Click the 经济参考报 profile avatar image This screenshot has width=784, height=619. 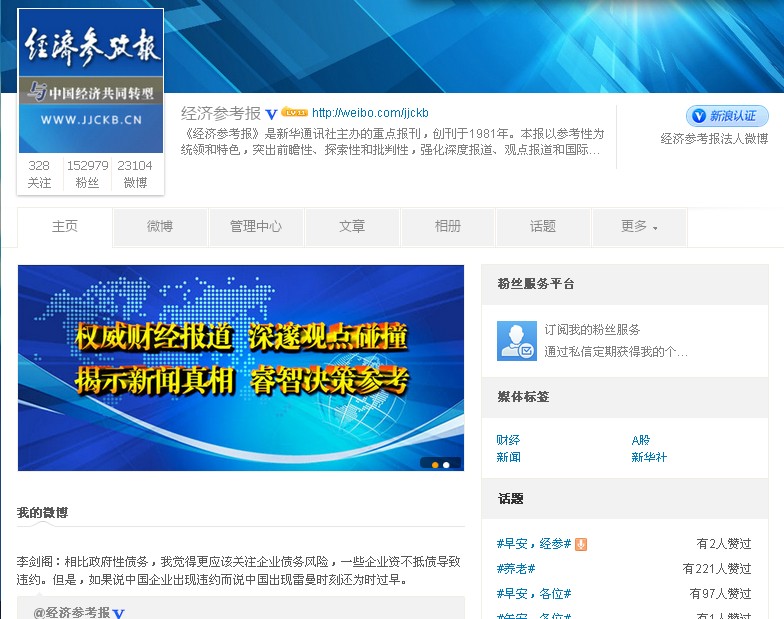pyautogui.click(x=90, y=81)
